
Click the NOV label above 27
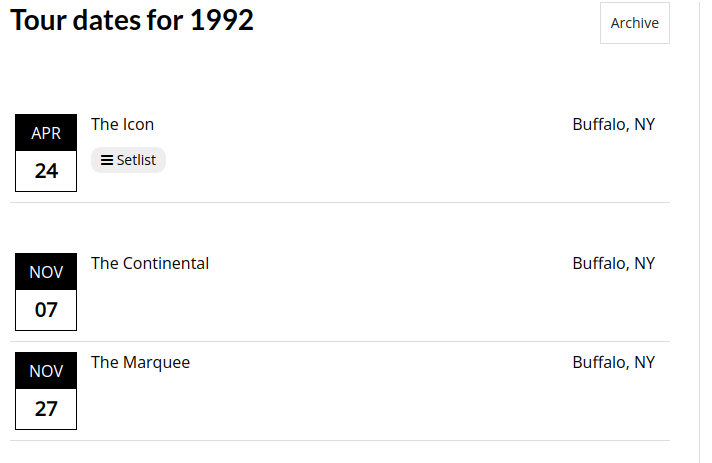click(46, 371)
